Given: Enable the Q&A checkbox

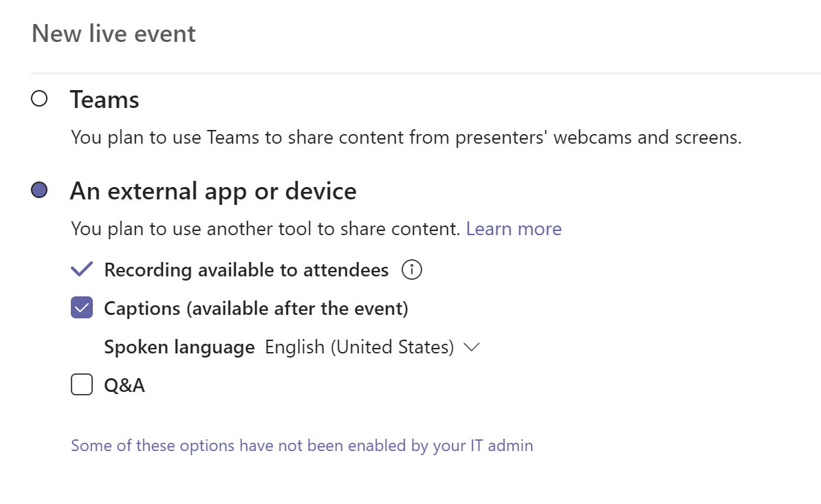Looking at the screenshot, I should point(82,385).
